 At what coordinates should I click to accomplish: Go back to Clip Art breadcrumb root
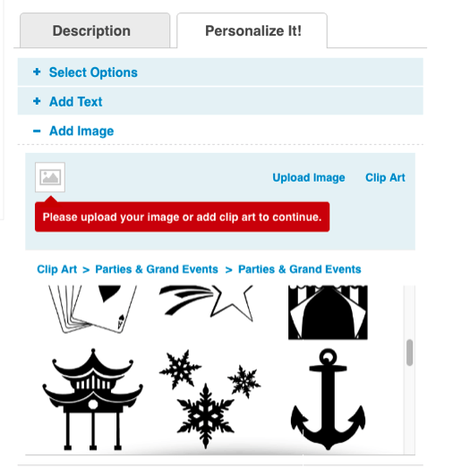pos(56,269)
